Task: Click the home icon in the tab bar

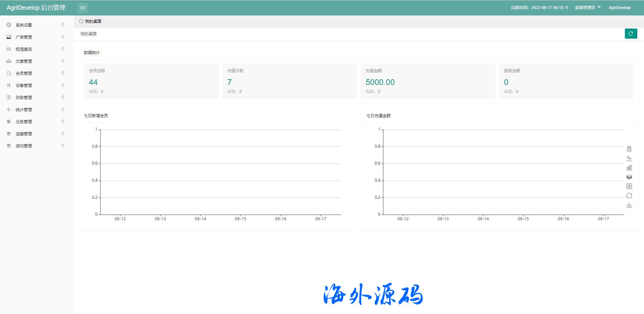Action: [81, 21]
